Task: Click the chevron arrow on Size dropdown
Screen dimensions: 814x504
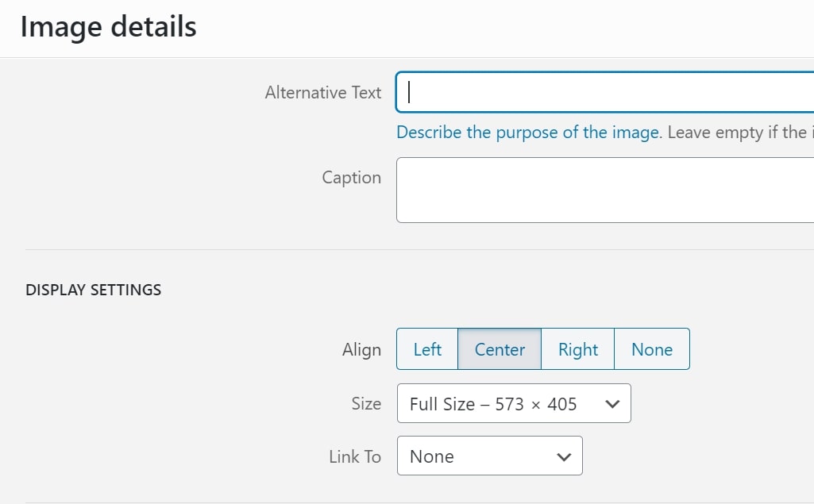Action: click(612, 404)
